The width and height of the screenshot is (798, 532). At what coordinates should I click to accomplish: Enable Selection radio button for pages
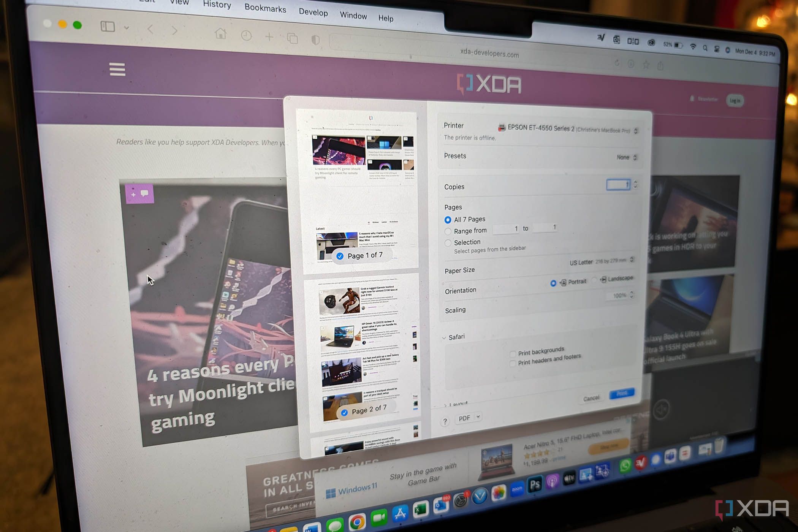[446, 242]
